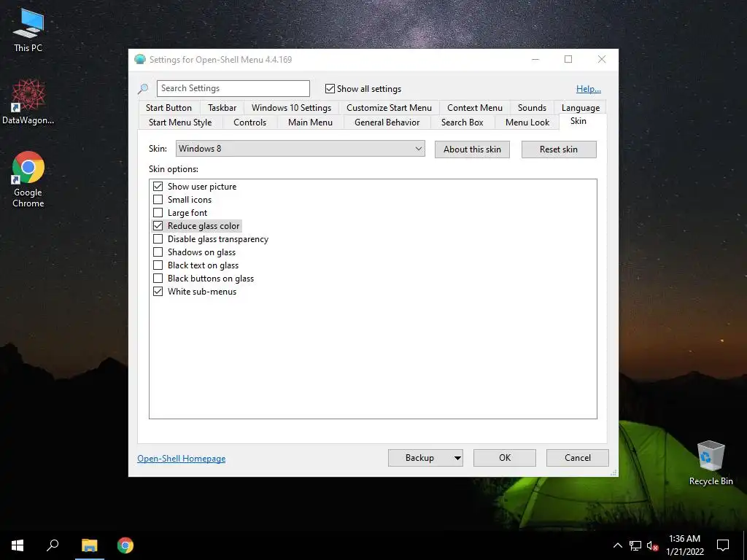
Task: Open Chrome from the taskbar
Action: pyautogui.click(x=125, y=545)
